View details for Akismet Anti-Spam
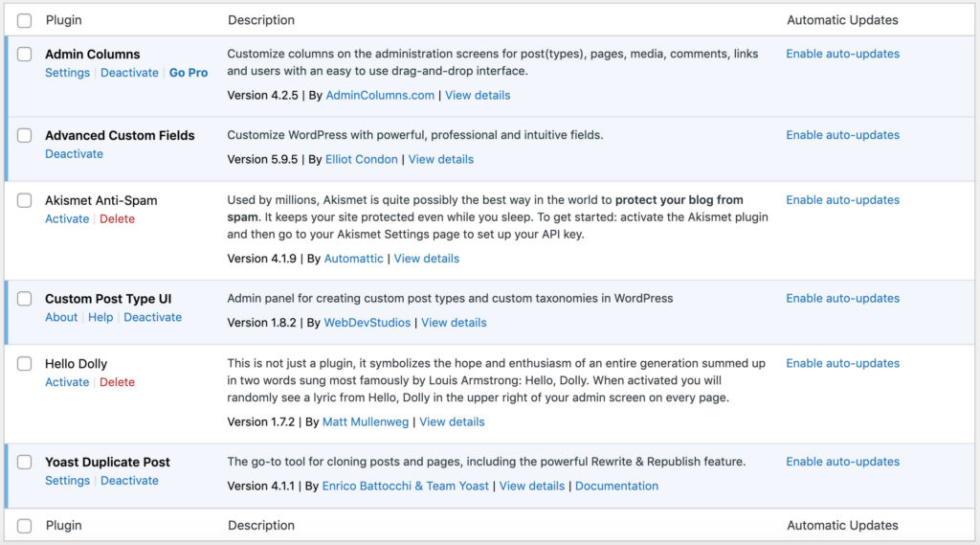This screenshot has height=545, width=980. pyautogui.click(x=426, y=259)
